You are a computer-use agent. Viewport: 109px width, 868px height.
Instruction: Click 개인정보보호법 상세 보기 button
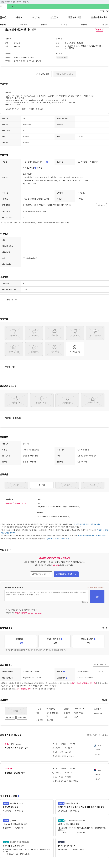41,574
